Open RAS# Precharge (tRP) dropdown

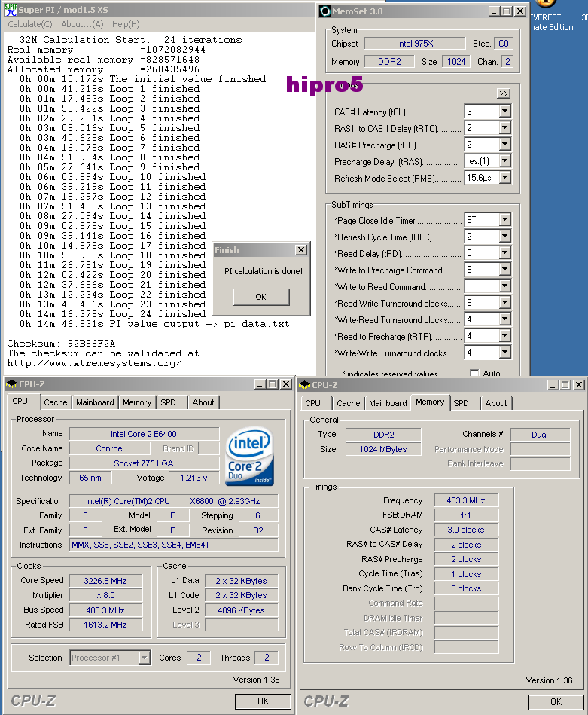[504, 145]
